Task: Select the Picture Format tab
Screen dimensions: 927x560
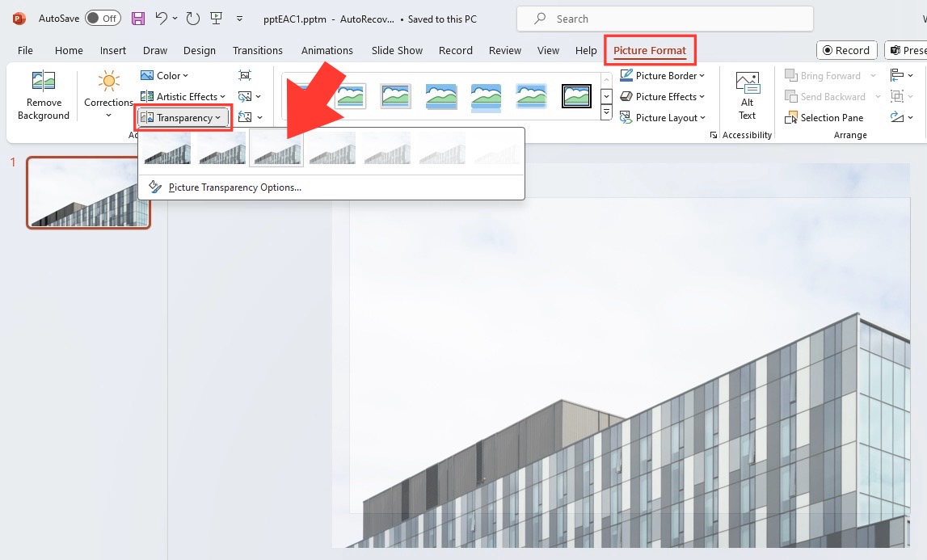Action: (x=650, y=50)
